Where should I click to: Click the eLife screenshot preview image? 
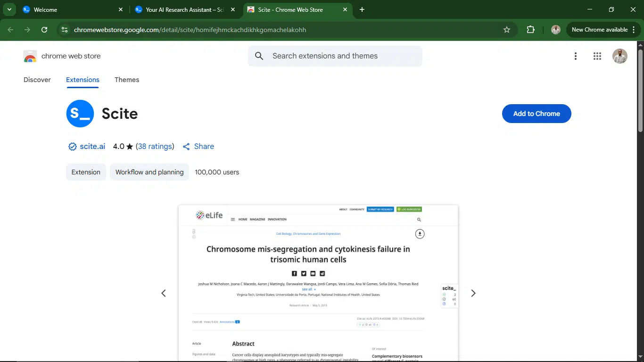pyautogui.click(x=318, y=283)
